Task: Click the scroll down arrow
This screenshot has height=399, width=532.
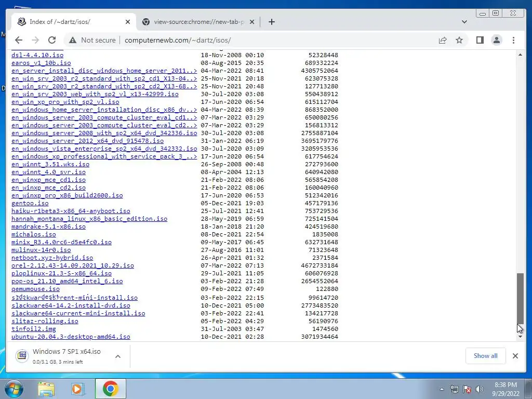Action: [x=520, y=337]
